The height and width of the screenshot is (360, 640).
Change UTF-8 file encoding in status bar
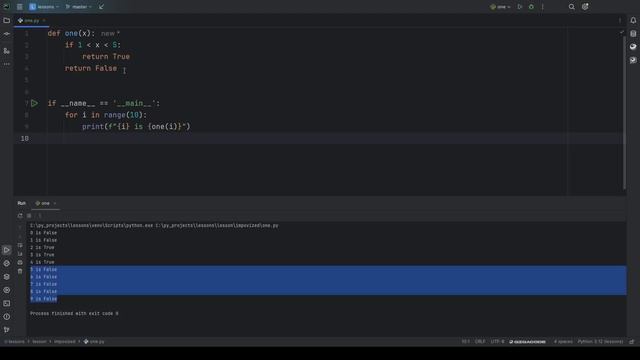498,342
